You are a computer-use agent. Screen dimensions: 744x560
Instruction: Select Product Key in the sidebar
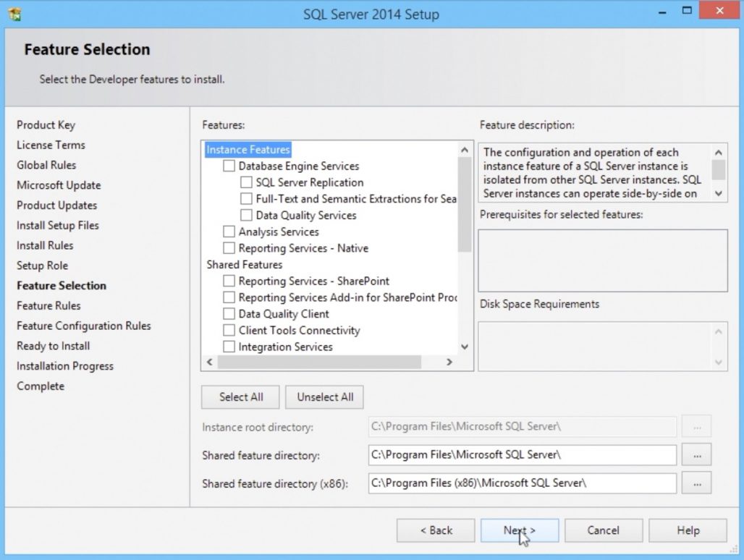tap(46, 124)
